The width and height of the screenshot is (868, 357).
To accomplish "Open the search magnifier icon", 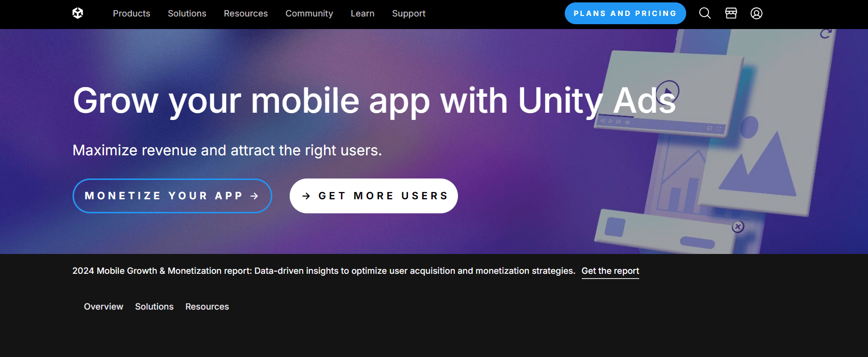I will pyautogui.click(x=705, y=13).
